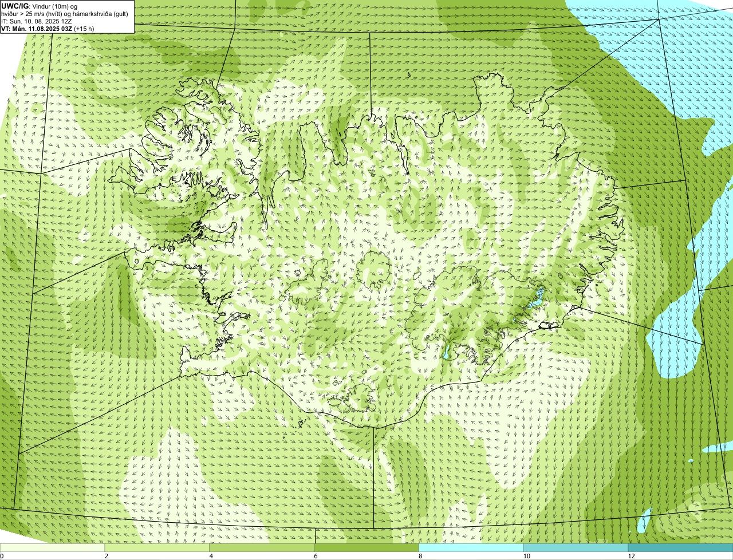Click the pale yellow 0–2 legend swatch
Viewport: 733px width, 560px height.
click(53, 548)
